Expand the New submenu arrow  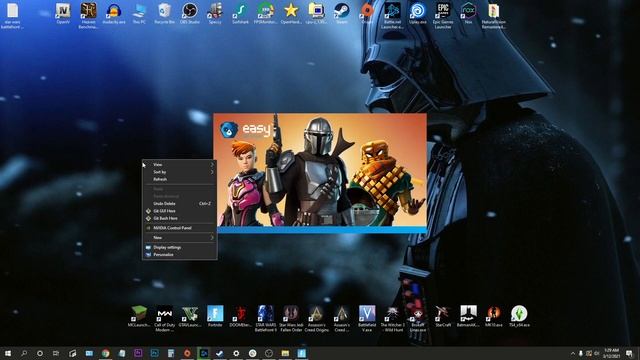pos(212,238)
